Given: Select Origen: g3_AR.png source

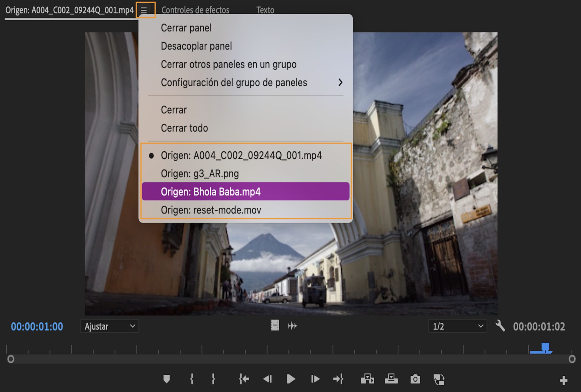Looking at the screenshot, I should (200, 174).
